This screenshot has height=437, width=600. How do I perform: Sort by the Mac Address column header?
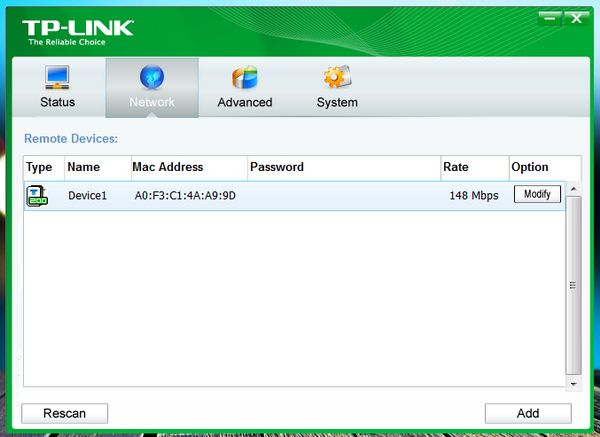click(x=189, y=168)
